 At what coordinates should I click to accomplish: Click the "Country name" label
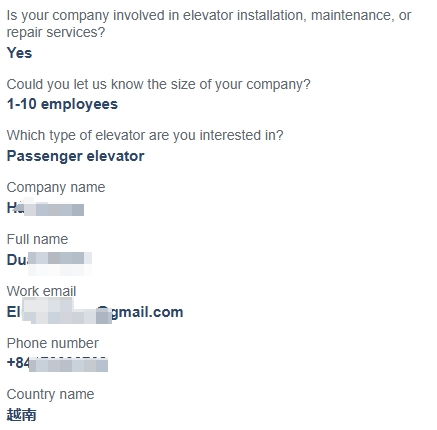[50, 394]
